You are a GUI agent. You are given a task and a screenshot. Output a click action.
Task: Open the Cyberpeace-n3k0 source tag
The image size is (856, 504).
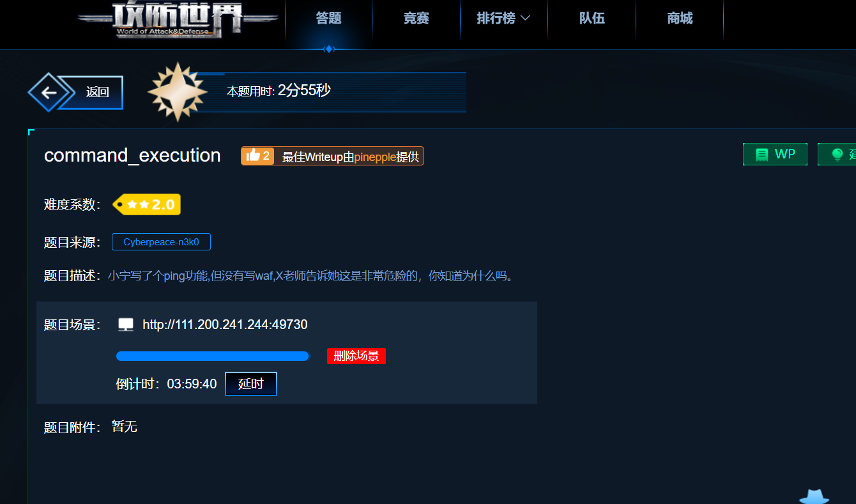[x=161, y=242]
